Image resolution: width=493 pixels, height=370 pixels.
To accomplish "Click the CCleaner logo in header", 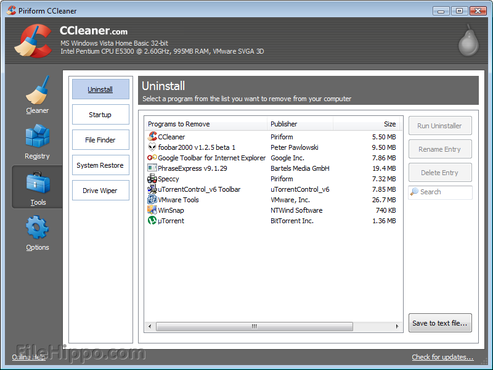I will point(33,41).
